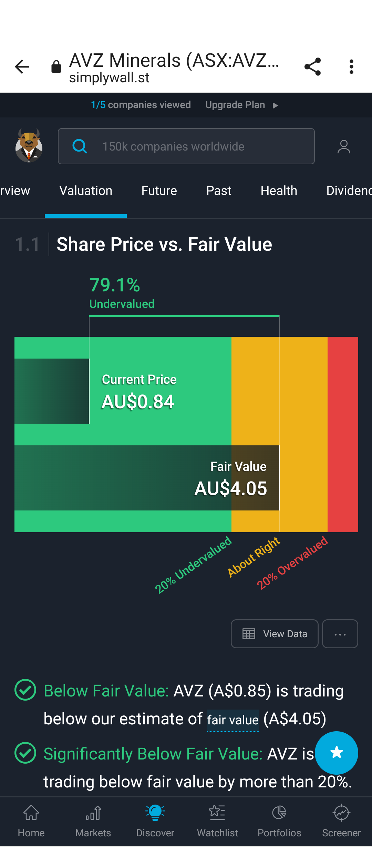Click the red overvalued zone of chart

pyautogui.click(x=343, y=434)
